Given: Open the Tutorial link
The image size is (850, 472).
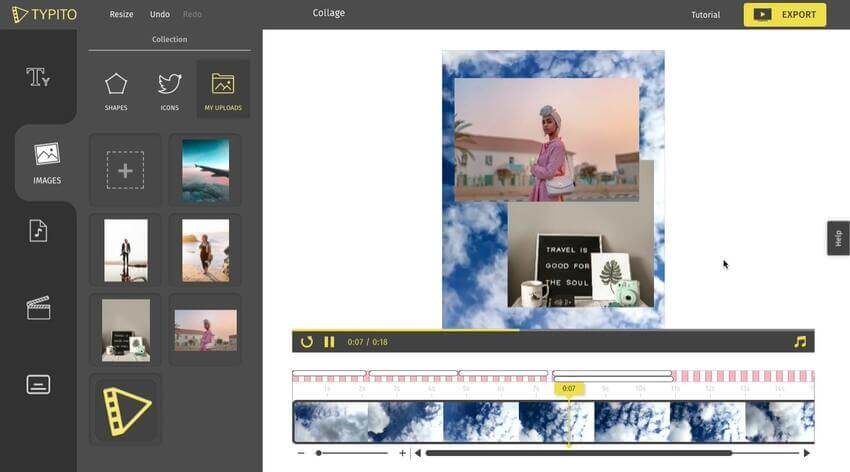Looking at the screenshot, I should coord(705,15).
